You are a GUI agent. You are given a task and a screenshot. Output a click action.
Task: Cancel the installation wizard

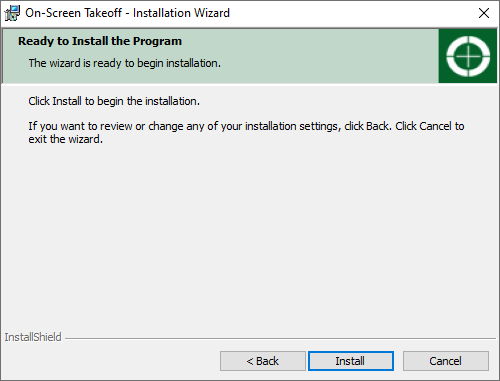(446, 361)
